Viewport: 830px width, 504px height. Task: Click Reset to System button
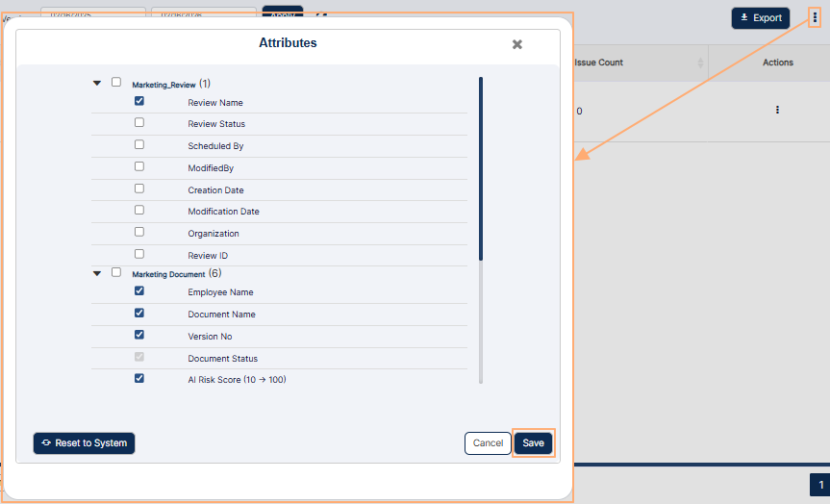point(85,443)
